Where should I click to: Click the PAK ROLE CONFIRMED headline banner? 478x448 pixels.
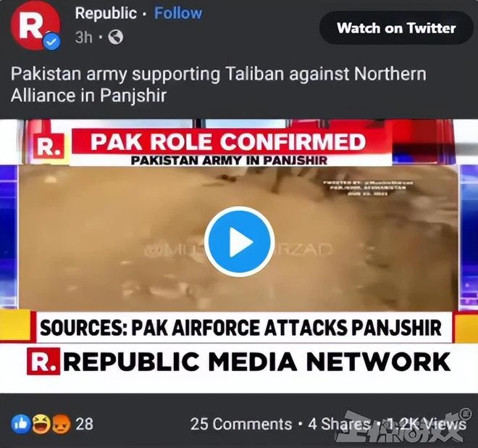pos(227,142)
